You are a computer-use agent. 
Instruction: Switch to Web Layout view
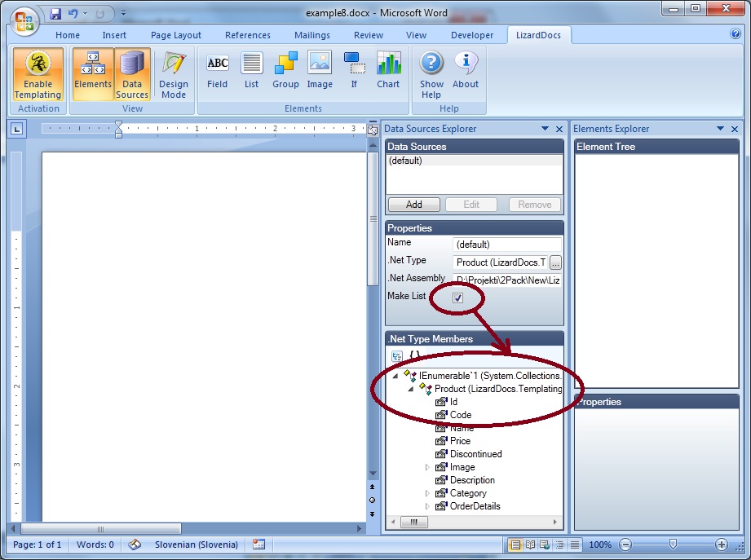point(545,545)
